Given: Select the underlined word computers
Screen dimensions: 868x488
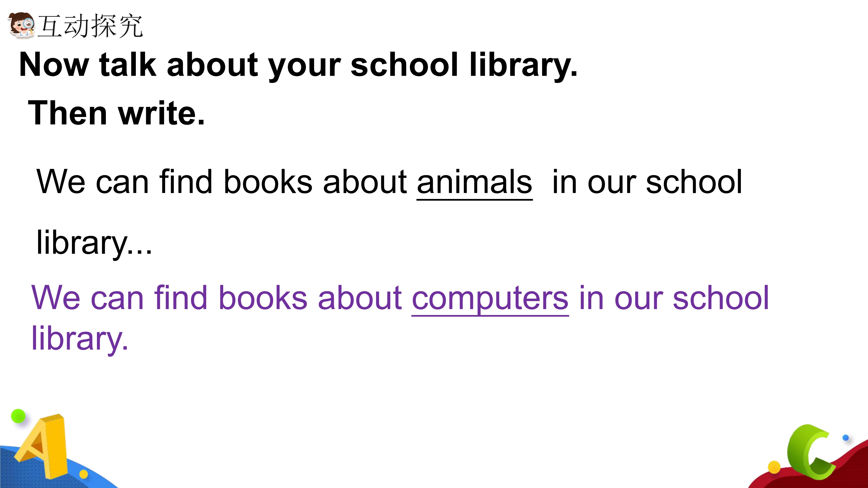Looking at the screenshot, I should point(490,298).
